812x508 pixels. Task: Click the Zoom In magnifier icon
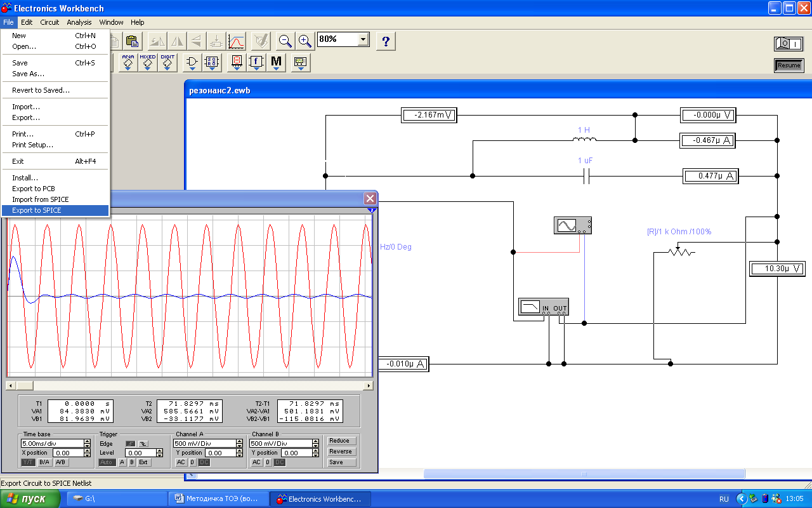click(x=305, y=41)
